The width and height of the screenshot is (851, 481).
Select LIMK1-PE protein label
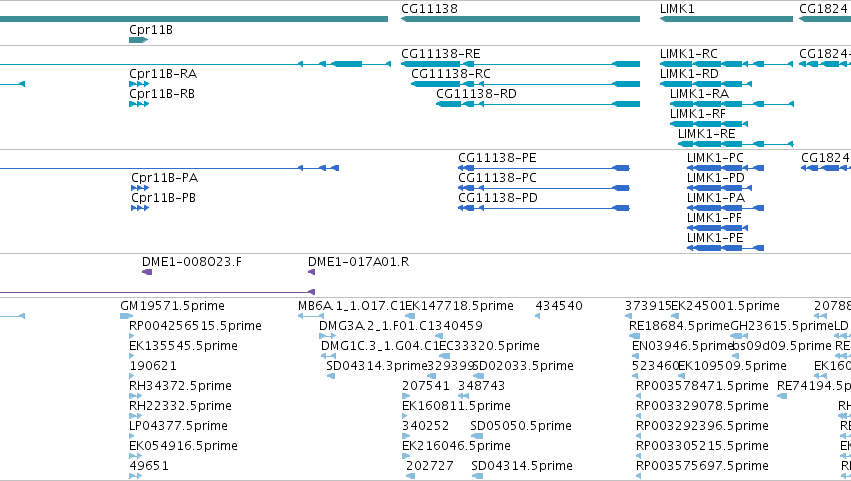click(x=715, y=238)
